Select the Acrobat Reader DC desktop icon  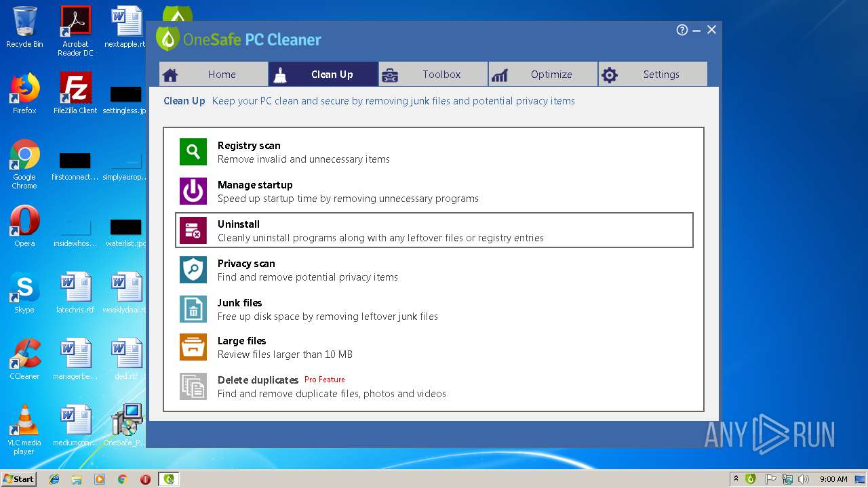[75, 31]
